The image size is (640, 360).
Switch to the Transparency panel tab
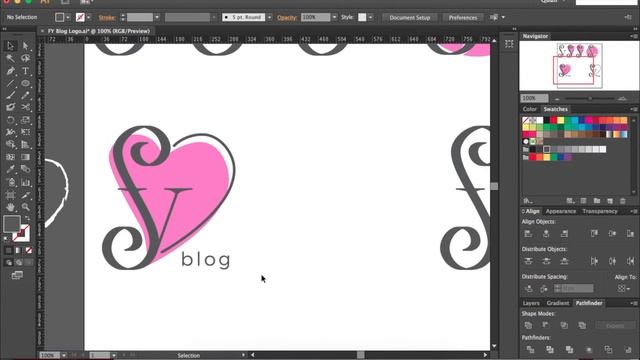(x=600, y=211)
